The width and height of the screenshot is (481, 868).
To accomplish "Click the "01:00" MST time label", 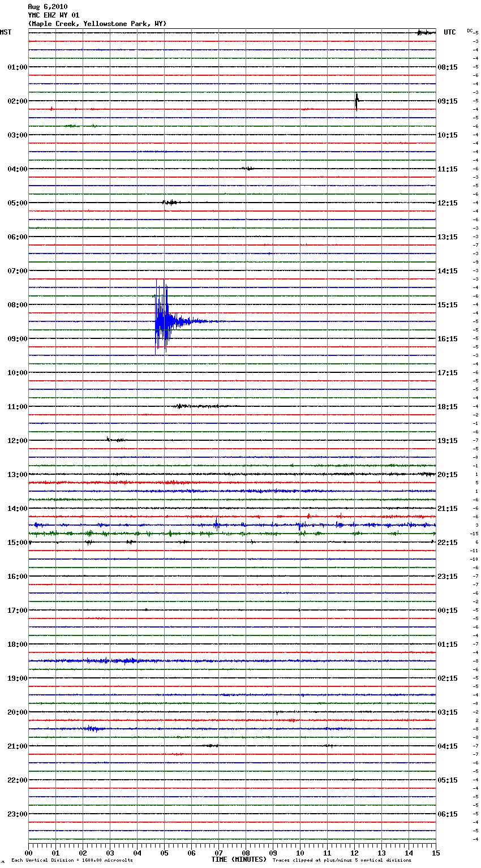I will [18, 67].
